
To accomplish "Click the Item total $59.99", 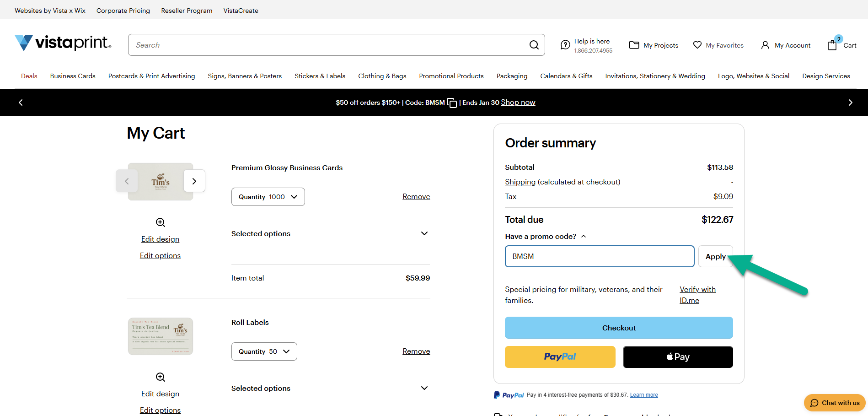I will (418, 278).
